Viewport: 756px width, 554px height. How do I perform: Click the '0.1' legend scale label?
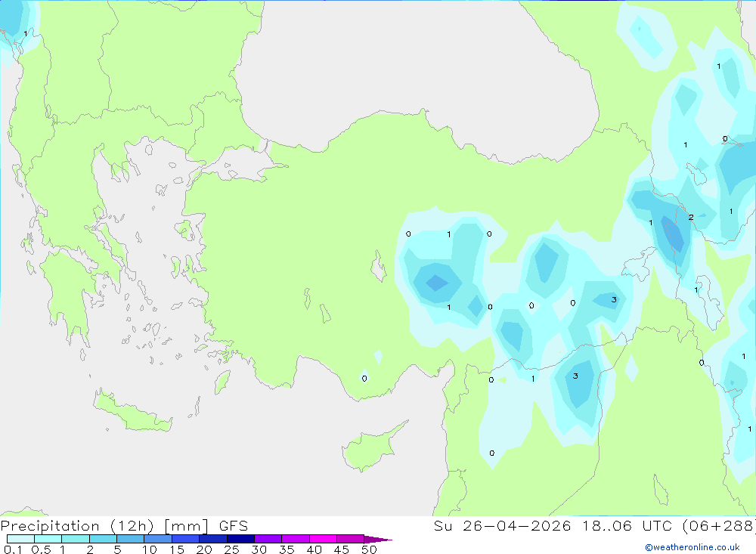pyautogui.click(x=13, y=549)
